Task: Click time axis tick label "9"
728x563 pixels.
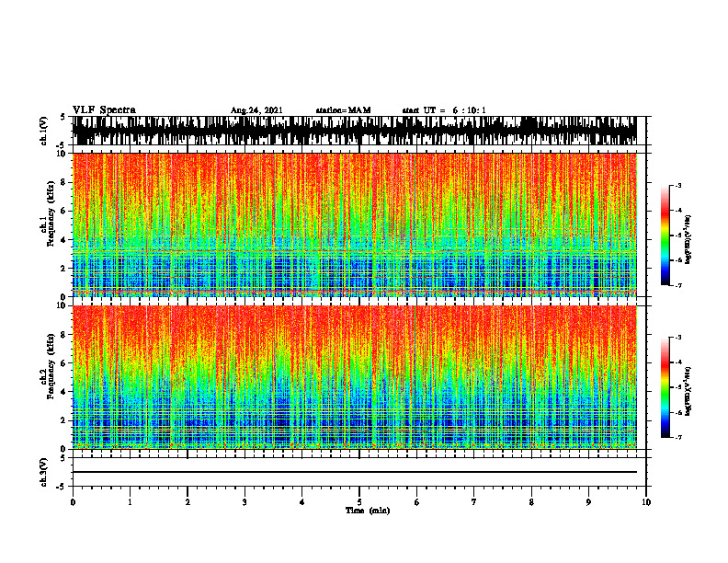Action: coord(588,502)
